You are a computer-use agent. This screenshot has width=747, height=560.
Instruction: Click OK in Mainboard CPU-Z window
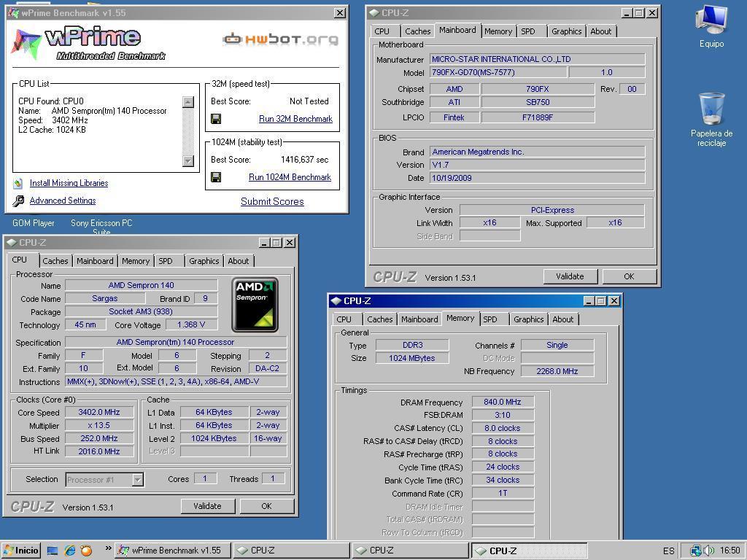point(629,276)
